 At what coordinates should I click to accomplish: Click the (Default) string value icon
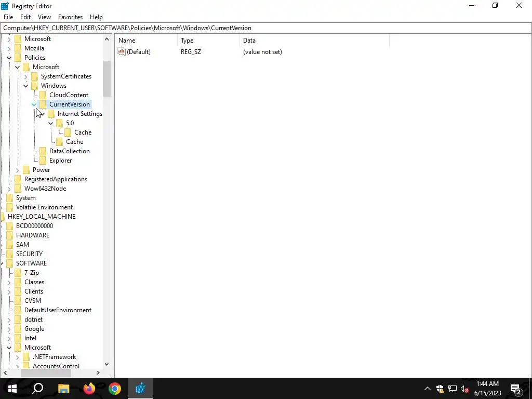click(x=122, y=51)
